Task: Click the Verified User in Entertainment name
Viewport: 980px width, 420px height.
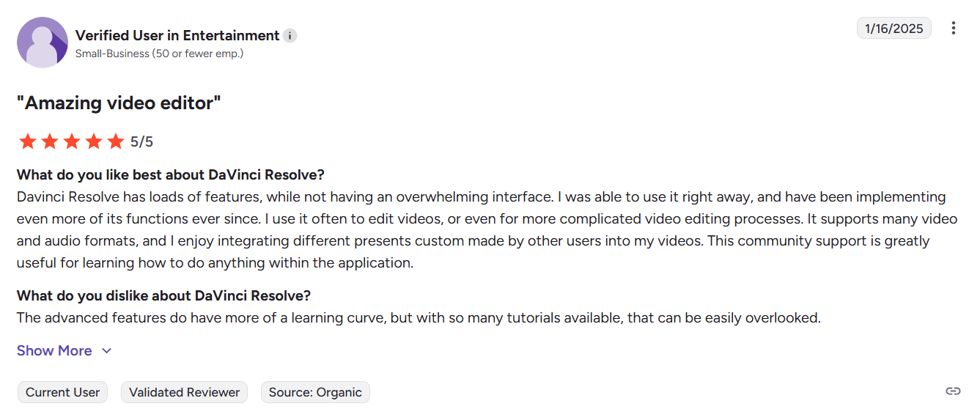Action: click(x=177, y=36)
